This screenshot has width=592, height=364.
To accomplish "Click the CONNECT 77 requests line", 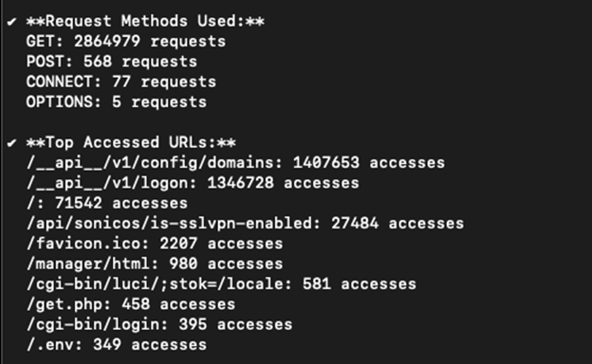I will click(x=121, y=82).
